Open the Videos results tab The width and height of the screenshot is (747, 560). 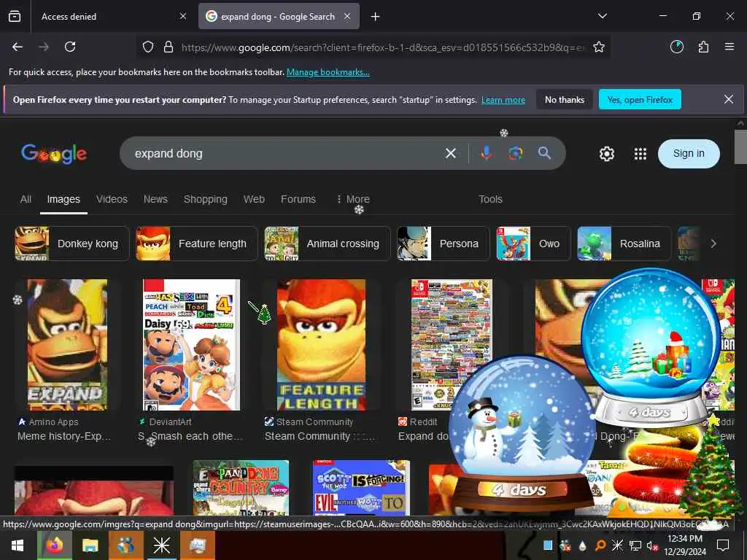(112, 199)
